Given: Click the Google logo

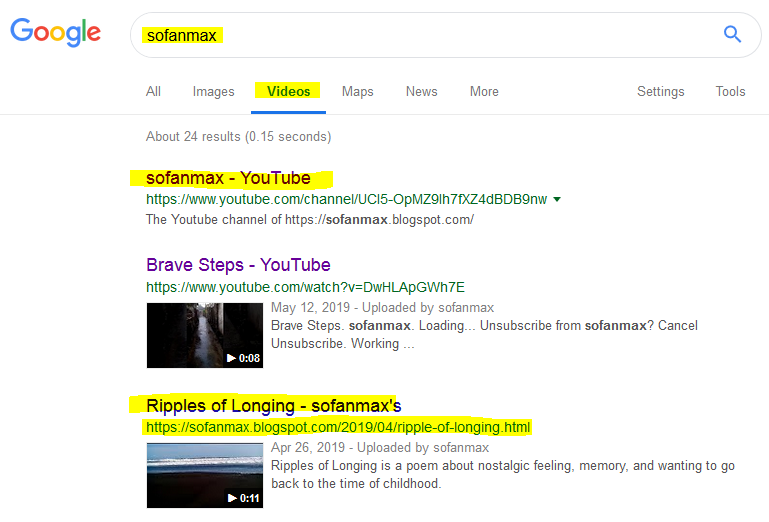Looking at the screenshot, I should (55, 32).
